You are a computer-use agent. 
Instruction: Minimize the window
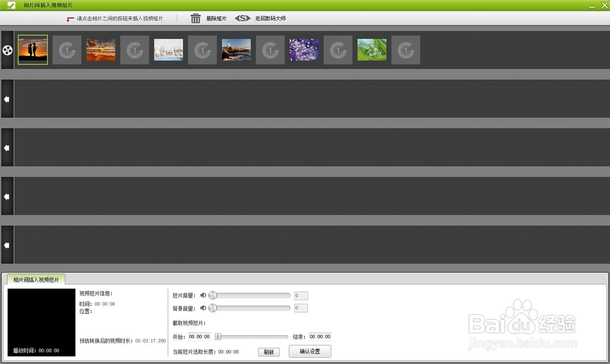coord(592,5)
